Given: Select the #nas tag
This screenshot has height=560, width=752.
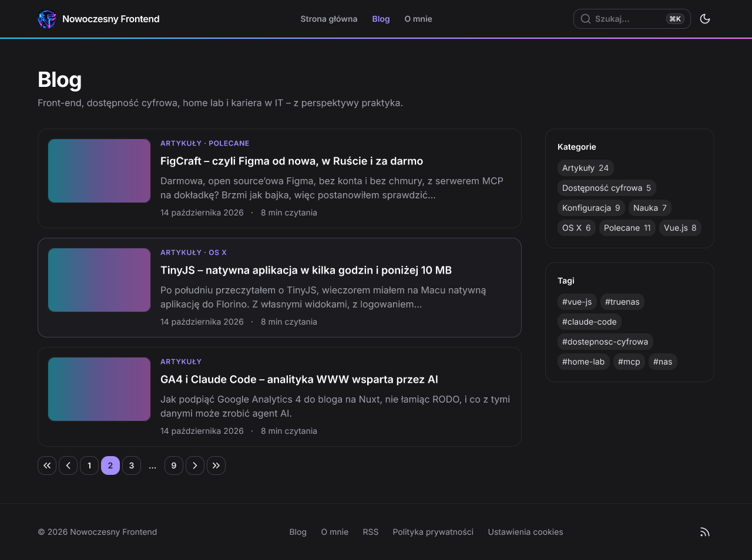Looking at the screenshot, I should [x=663, y=362].
